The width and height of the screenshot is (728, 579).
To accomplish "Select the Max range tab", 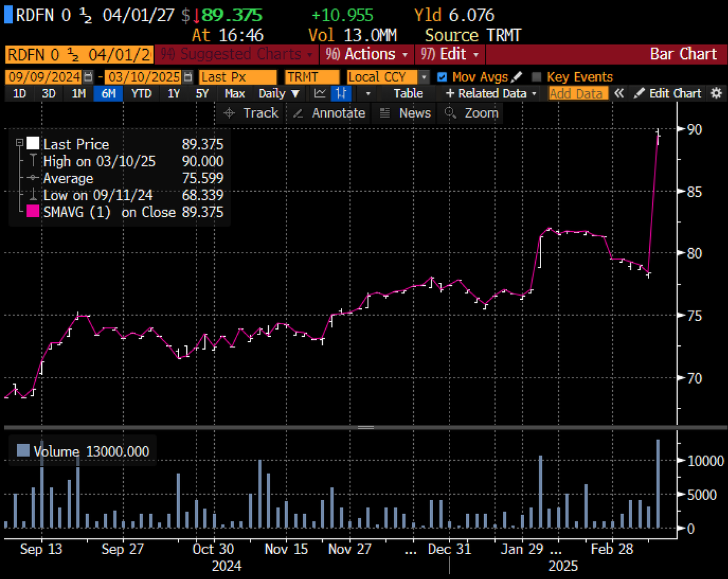I will tap(234, 93).
